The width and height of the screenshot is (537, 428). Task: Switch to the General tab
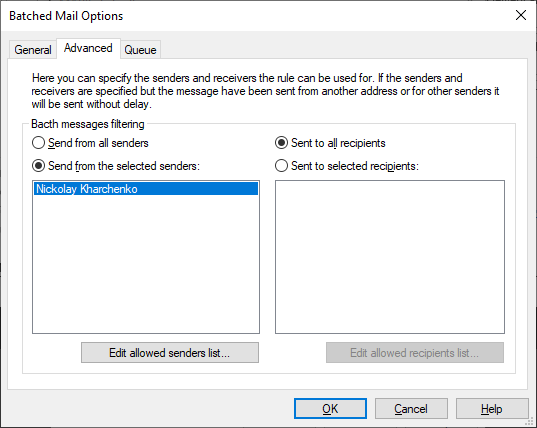(x=33, y=50)
